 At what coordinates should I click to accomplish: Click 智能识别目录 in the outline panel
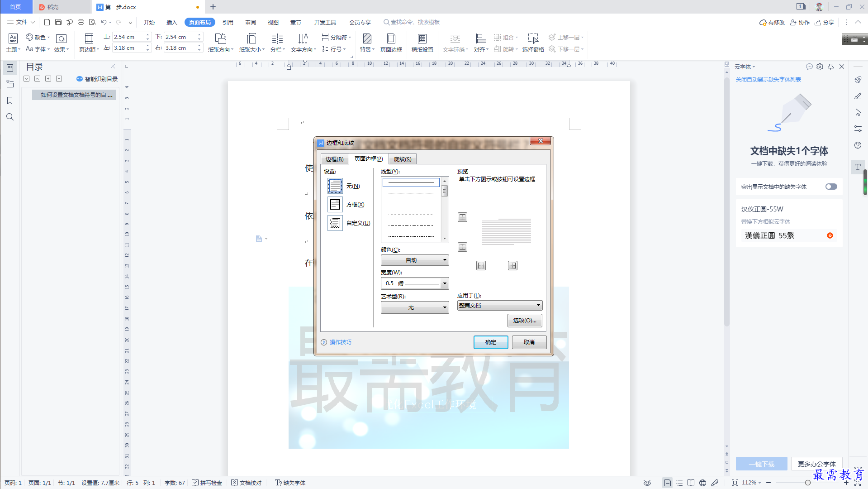[x=97, y=79]
